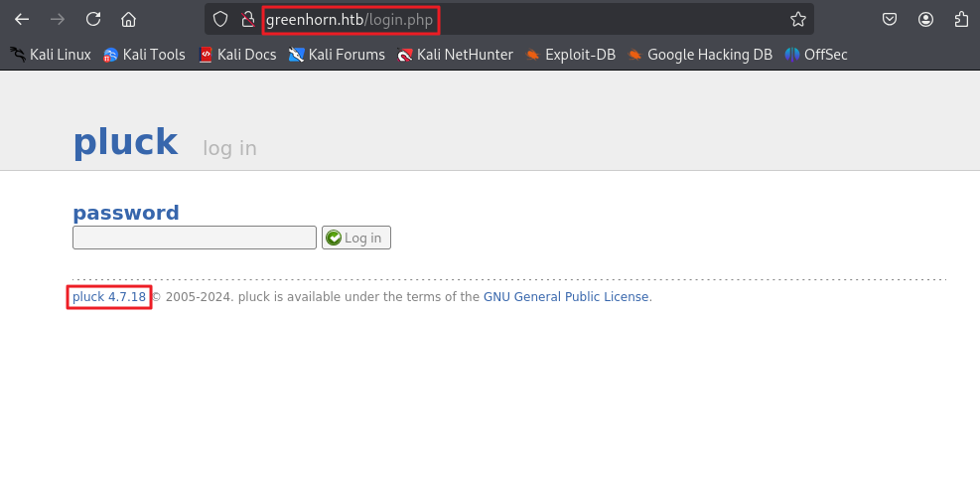
Task: Open the OffSec bookmark
Action: coord(816,55)
